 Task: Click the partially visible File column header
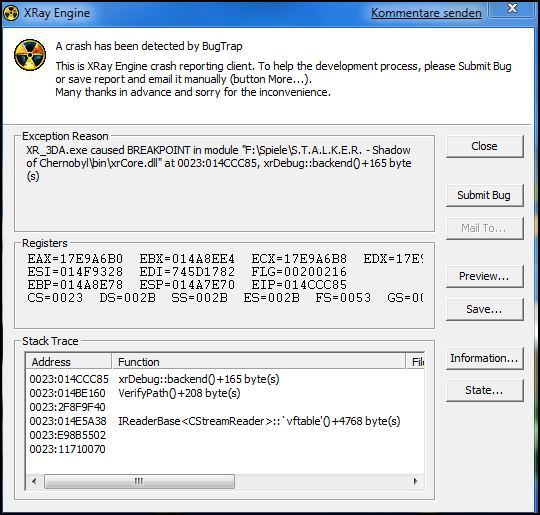tap(416, 362)
